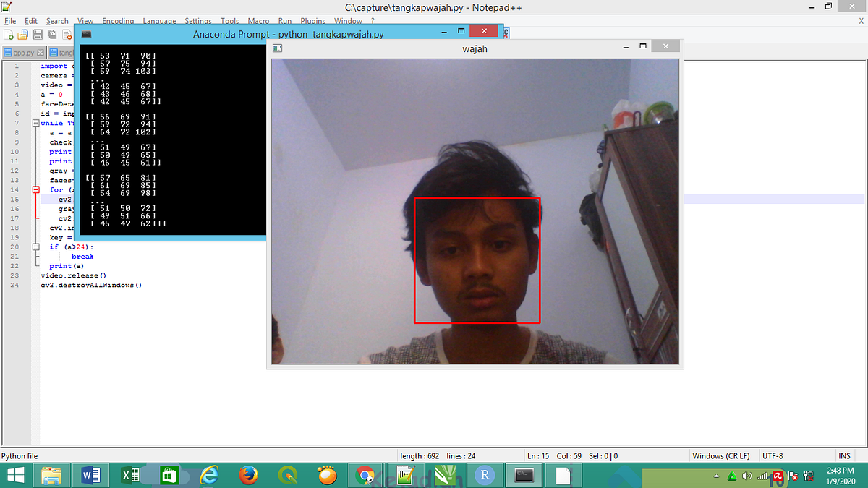Collapse the while True code block

click(35, 123)
